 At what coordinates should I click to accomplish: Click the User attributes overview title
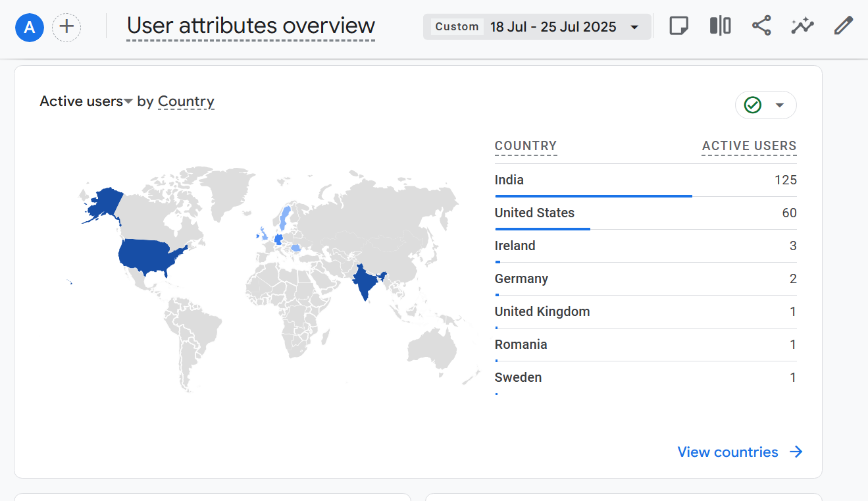click(x=251, y=26)
